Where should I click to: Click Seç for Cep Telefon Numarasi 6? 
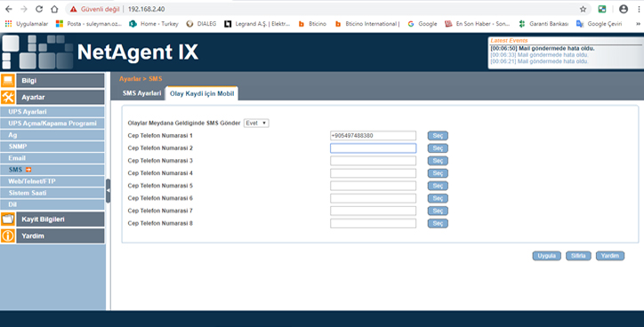pos(438,198)
